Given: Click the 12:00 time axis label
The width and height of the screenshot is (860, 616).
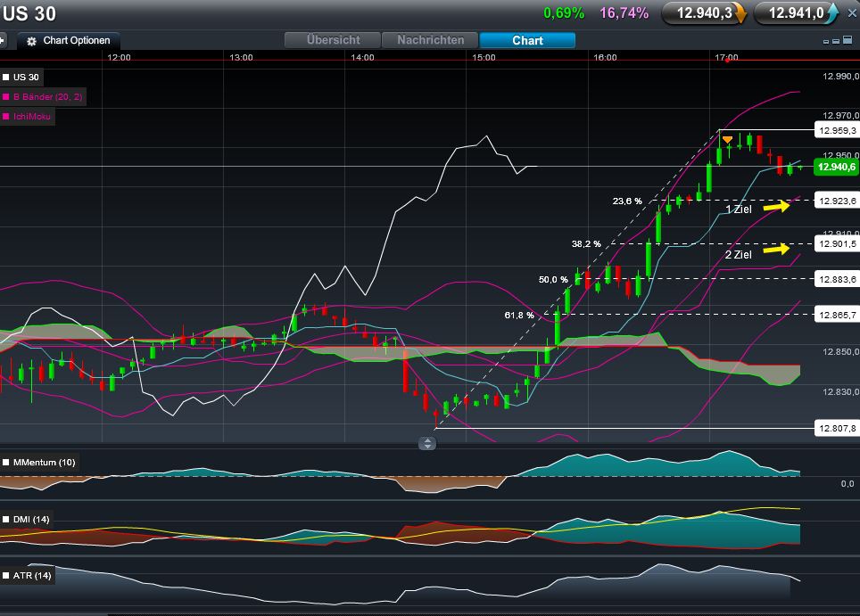Looking at the screenshot, I should [119, 58].
